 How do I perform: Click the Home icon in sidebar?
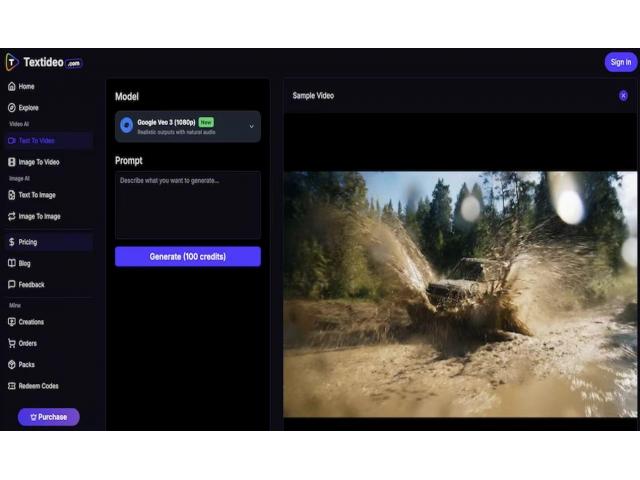(x=12, y=87)
